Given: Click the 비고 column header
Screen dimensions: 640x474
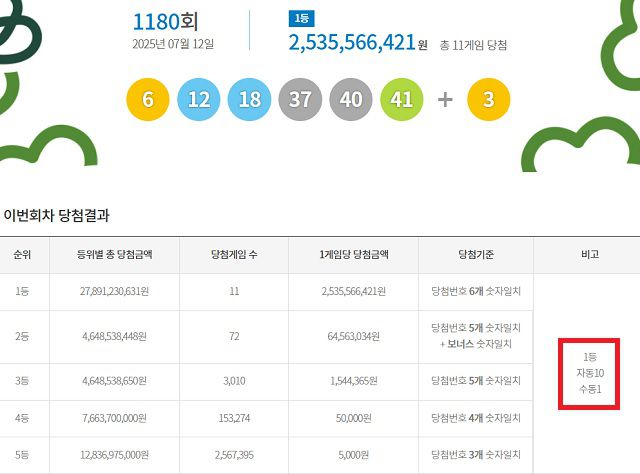Looking at the screenshot, I should coord(588,254).
